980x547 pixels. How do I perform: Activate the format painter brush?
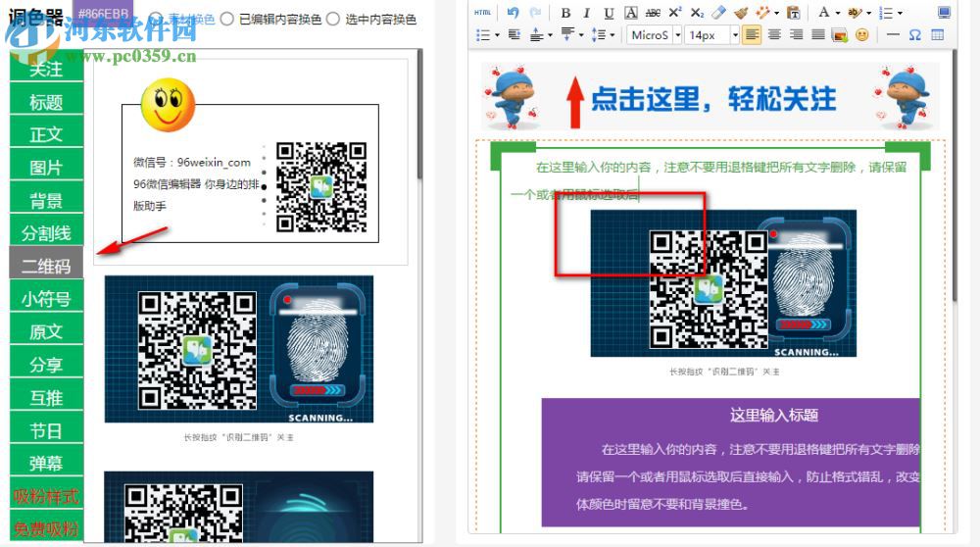tap(741, 13)
